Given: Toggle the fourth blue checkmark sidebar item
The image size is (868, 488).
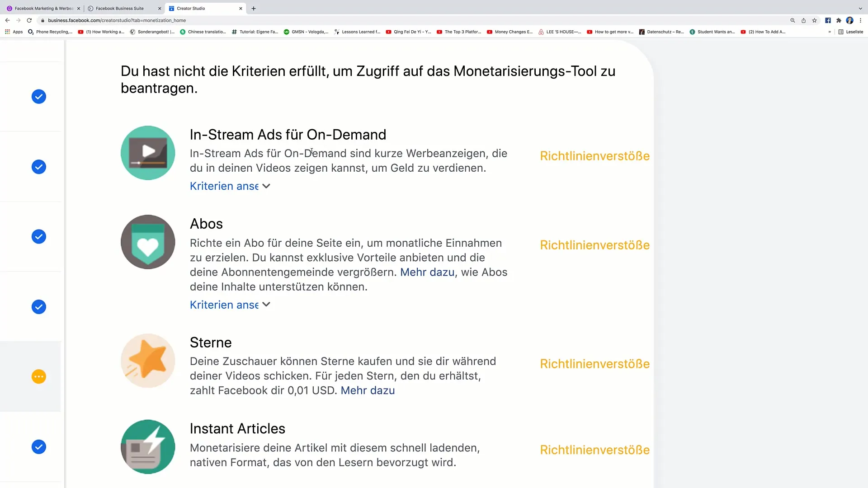Looking at the screenshot, I should [x=39, y=306].
